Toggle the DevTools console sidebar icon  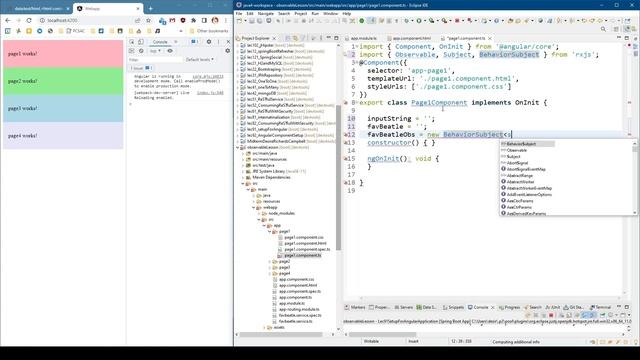[x=131, y=51]
